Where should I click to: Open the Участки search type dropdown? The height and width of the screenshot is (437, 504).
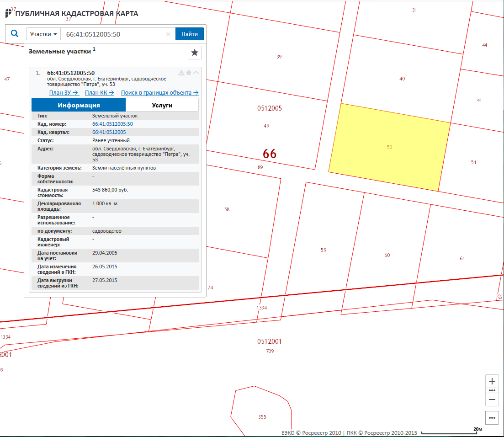coord(43,34)
